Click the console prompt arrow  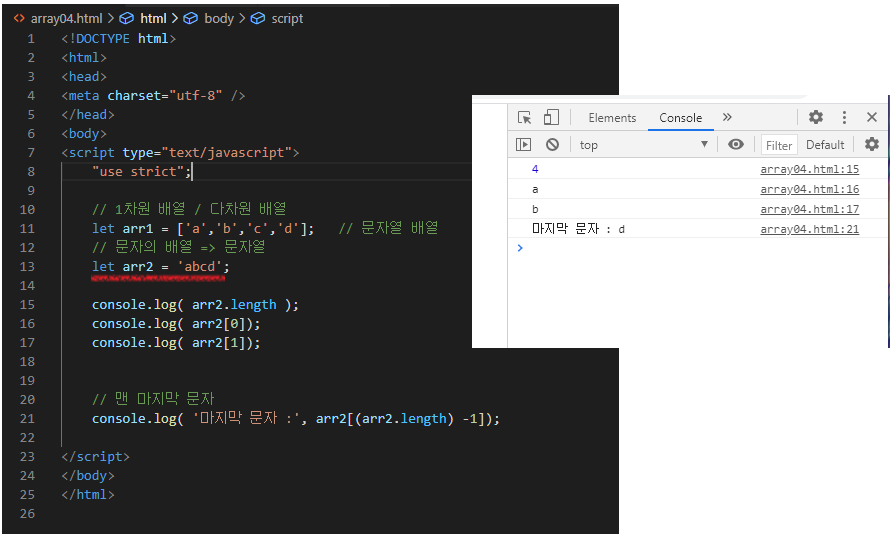point(520,248)
